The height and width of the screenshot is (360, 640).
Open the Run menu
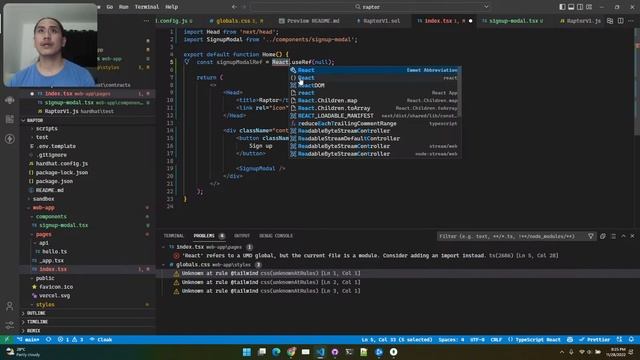click(x=124, y=7)
